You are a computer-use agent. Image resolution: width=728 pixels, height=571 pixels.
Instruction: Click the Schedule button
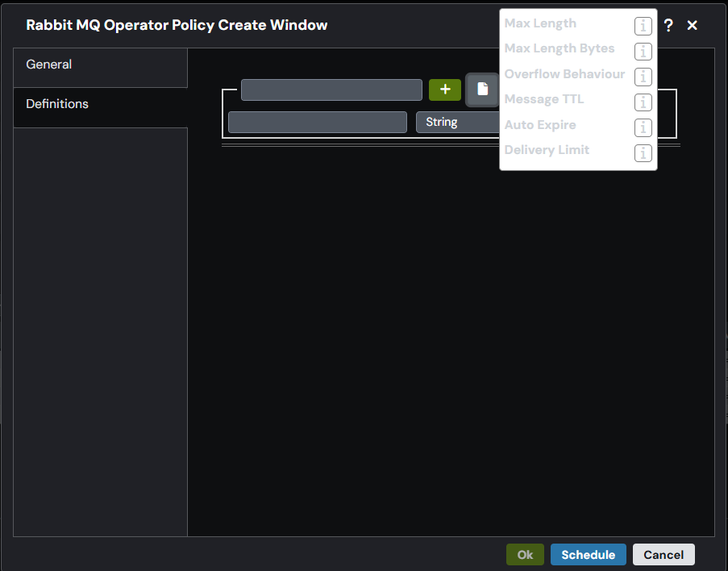589,555
